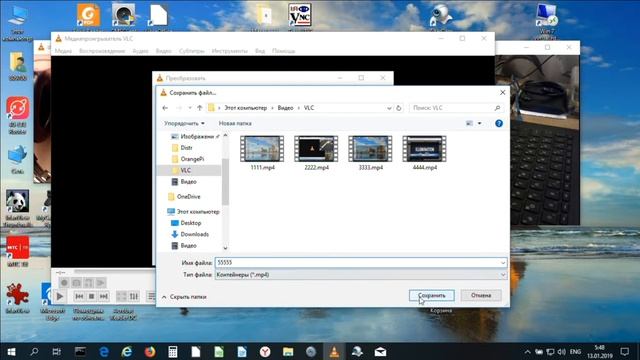
Task: Click the VLC Play button
Action: pyautogui.click(x=60, y=296)
